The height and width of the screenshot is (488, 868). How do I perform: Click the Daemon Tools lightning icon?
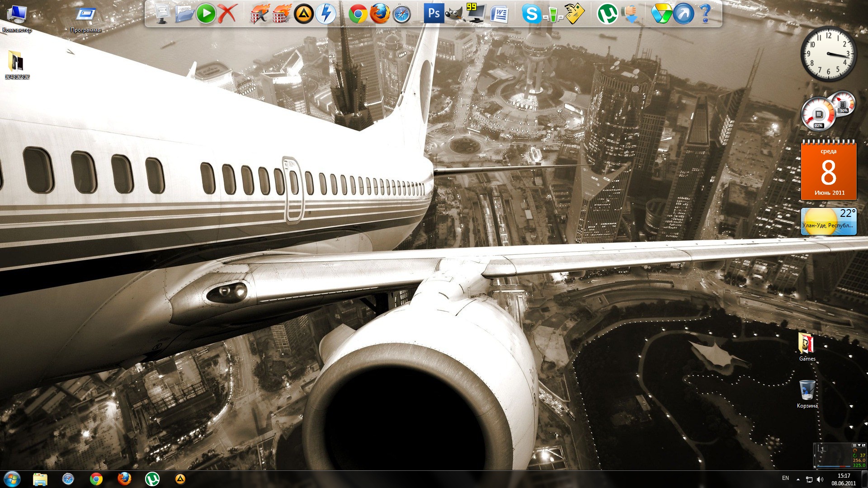coord(325,14)
